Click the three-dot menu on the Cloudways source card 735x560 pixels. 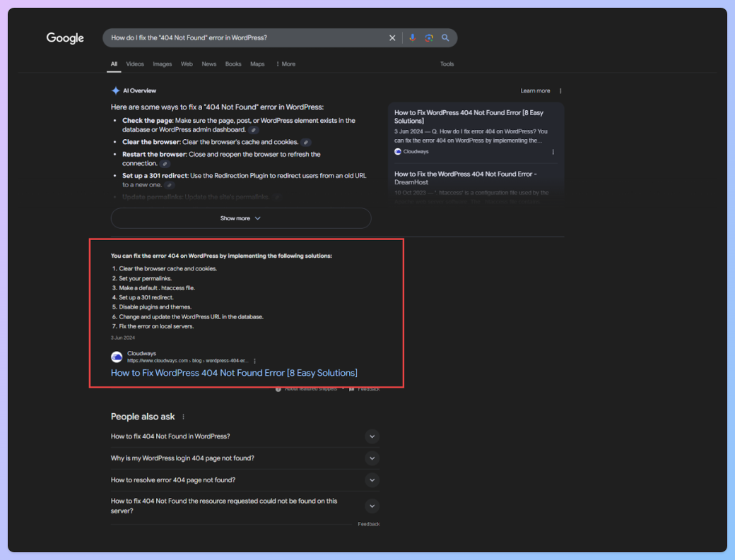click(x=553, y=152)
